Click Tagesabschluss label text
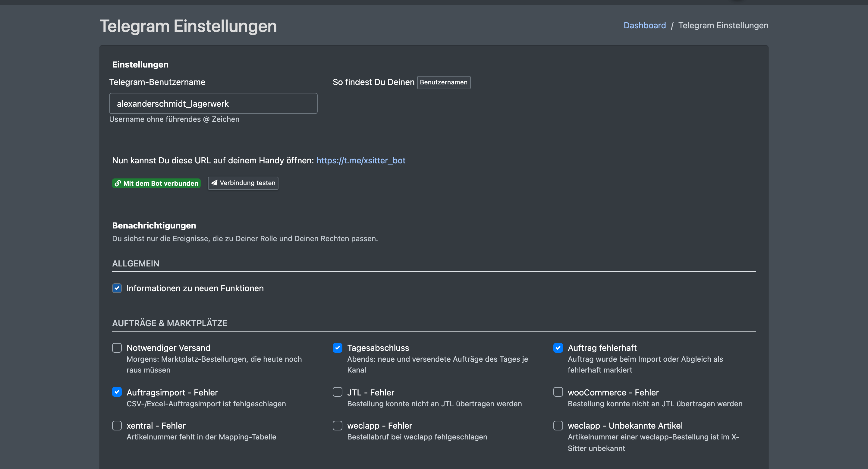Image resolution: width=868 pixels, height=469 pixels. click(378, 348)
